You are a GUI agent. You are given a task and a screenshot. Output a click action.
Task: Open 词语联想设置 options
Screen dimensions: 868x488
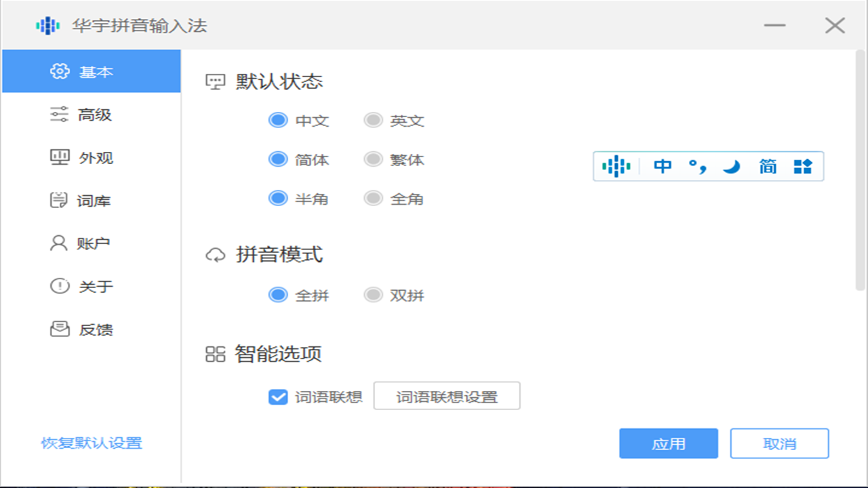(447, 396)
